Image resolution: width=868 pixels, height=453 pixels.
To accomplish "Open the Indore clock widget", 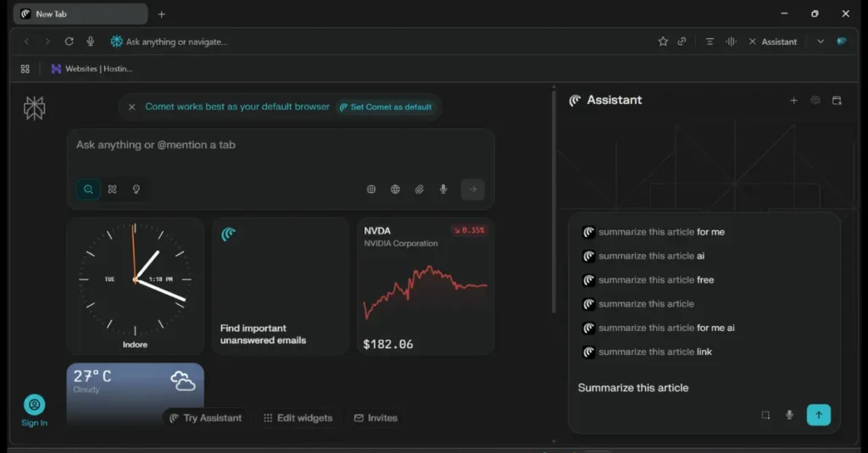I will coord(135,286).
